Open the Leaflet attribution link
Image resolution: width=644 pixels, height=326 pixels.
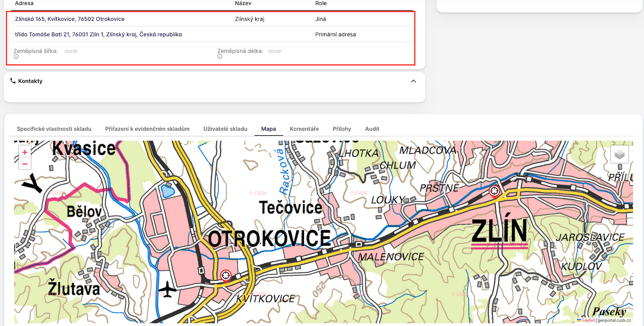[x=588, y=320]
